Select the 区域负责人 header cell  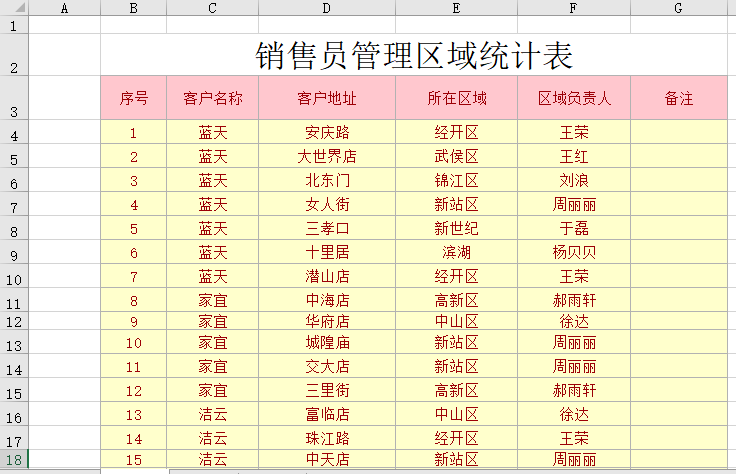pyautogui.click(x=574, y=98)
